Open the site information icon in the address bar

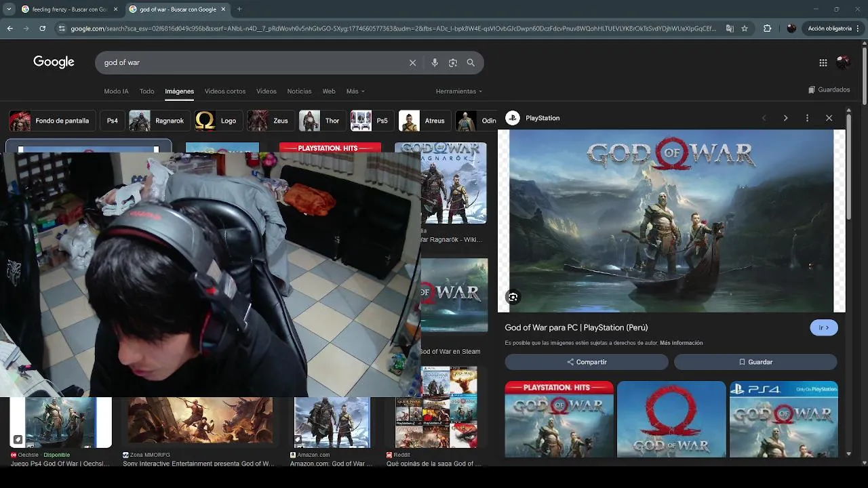click(x=62, y=28)
